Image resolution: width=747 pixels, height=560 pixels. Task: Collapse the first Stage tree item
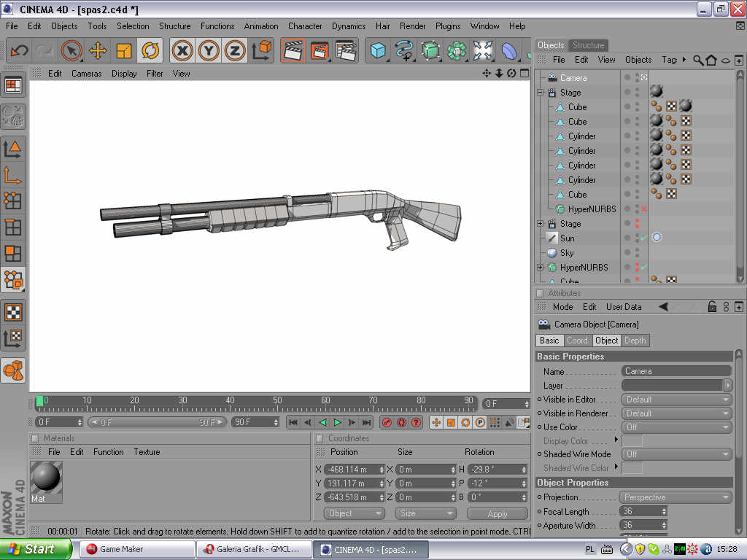pos(541,93)
